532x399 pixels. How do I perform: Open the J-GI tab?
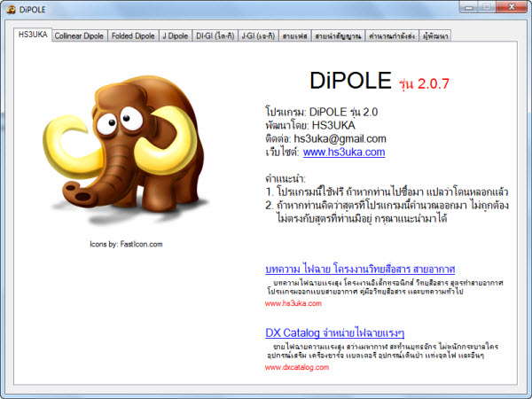(x=258, y=36)
